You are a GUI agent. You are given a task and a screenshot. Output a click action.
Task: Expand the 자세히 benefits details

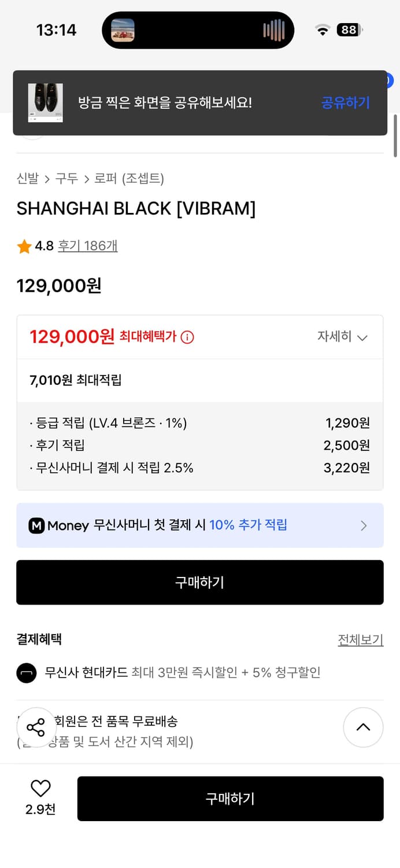point(342,337)
